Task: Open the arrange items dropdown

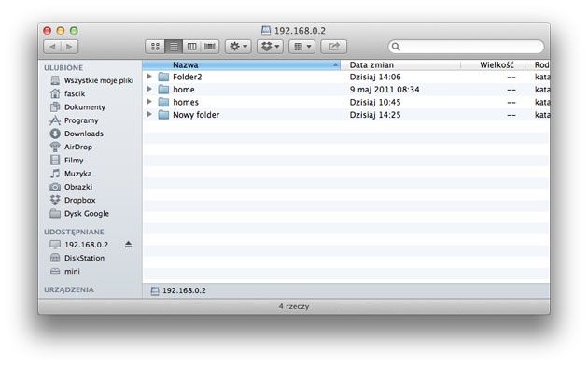Action: tap(301, 47)
